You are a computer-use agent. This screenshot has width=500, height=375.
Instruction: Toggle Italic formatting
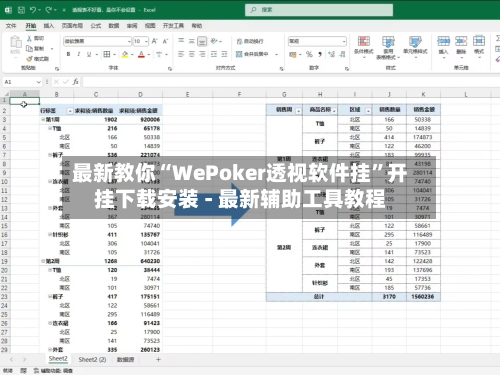click(79, 54)
